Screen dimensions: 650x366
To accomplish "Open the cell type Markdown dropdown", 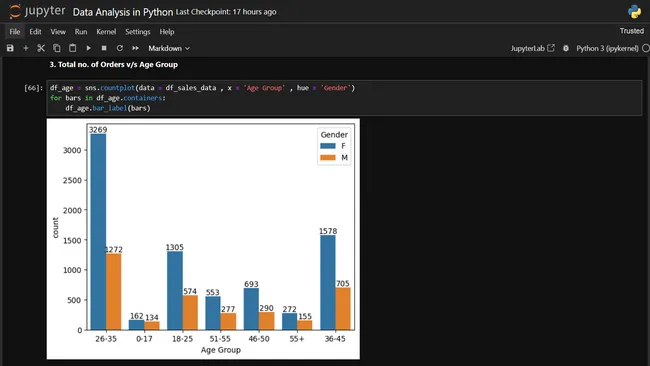I will [x=169, y=48].
